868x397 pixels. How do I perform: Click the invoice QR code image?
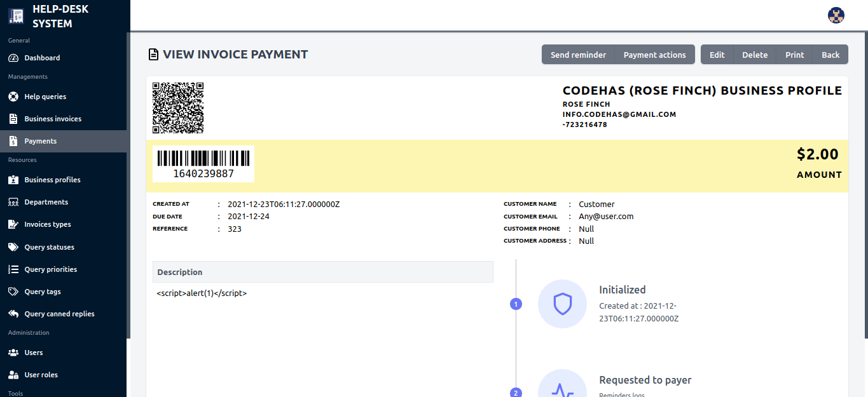click(x=178, y=107)
